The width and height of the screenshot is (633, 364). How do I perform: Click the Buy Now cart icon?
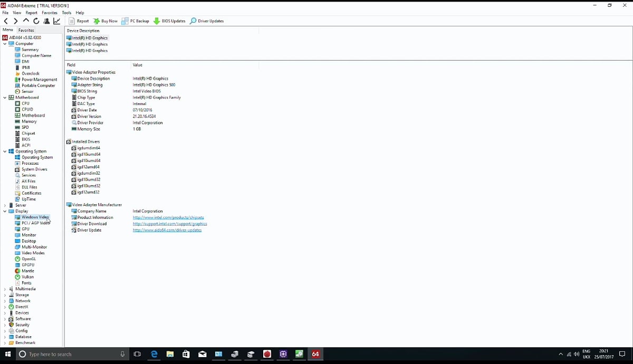point(97,21)
